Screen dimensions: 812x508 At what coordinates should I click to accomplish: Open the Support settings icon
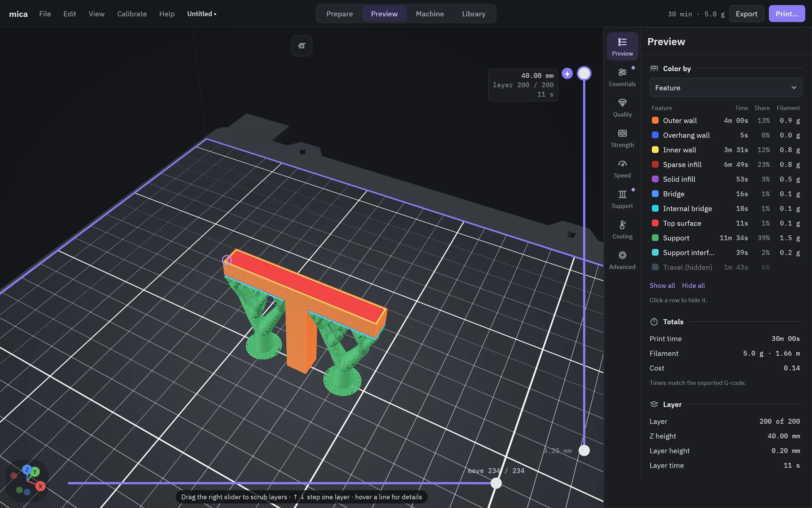(622, 199)
